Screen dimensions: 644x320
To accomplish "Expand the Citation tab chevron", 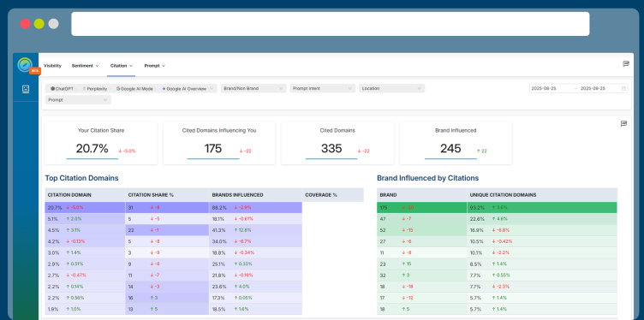I will coord(131,66).
